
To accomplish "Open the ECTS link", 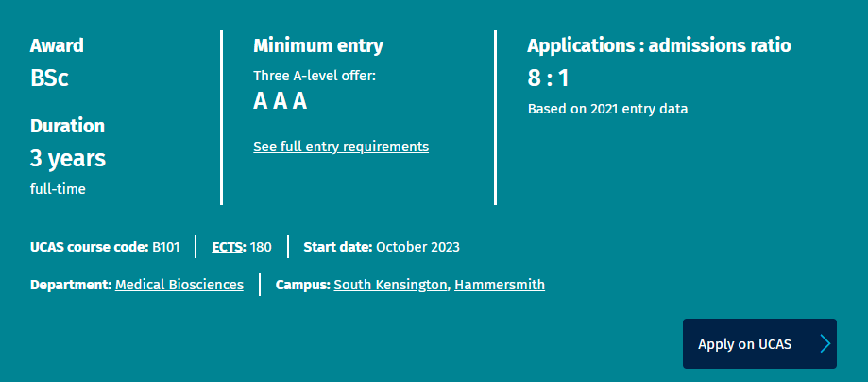I will coord(228,247).
